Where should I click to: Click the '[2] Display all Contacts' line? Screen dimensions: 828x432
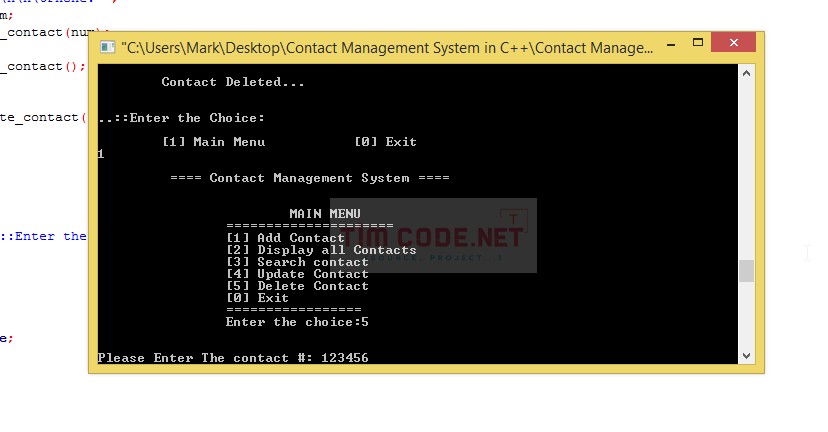click(321, 250)
